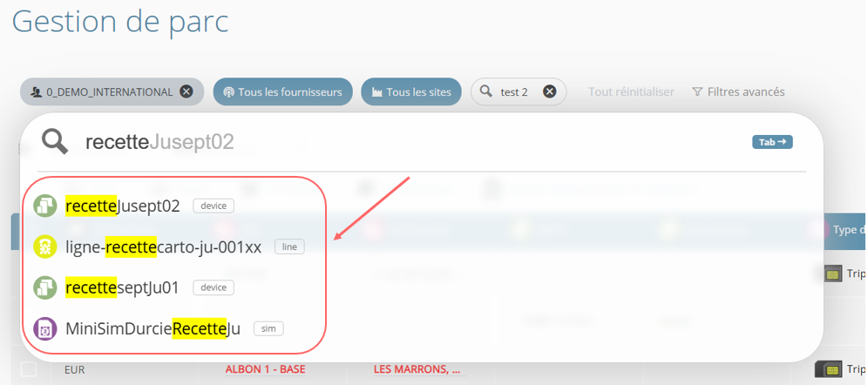Click the large magnifier icon in search overlay
The image size is (868, 385).
[55, 142]
